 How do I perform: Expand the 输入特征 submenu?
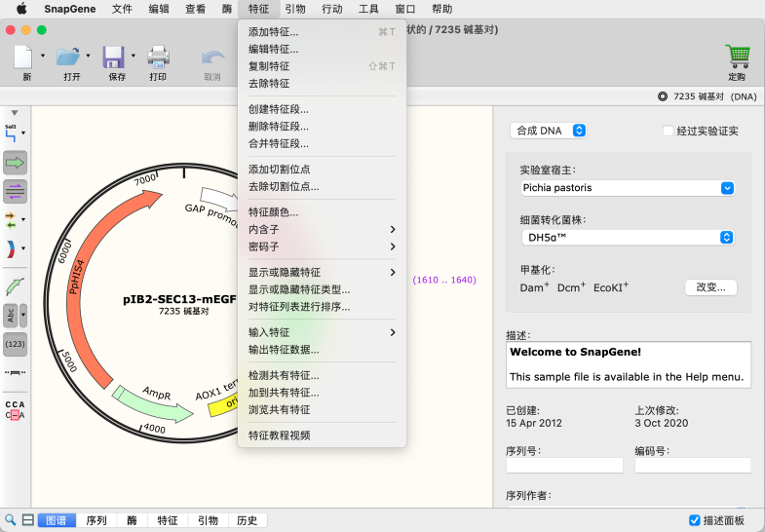point(322,332)
